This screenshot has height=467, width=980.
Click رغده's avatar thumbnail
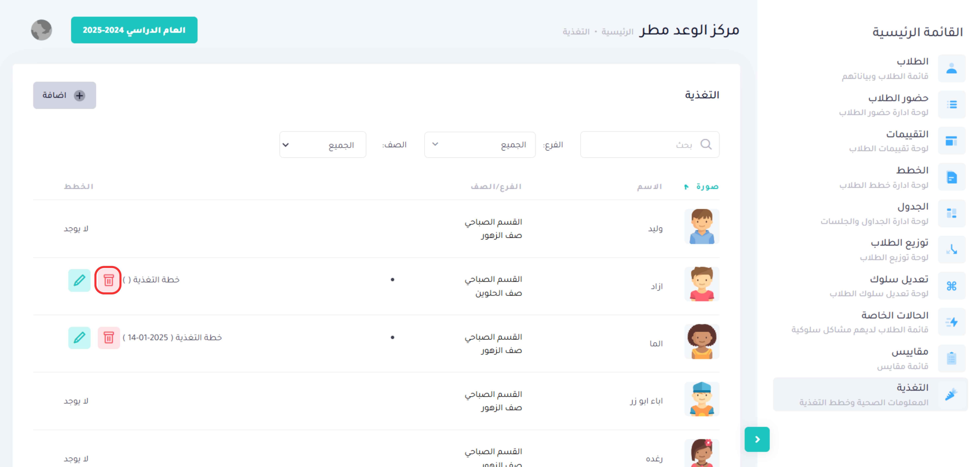point(702,453)
